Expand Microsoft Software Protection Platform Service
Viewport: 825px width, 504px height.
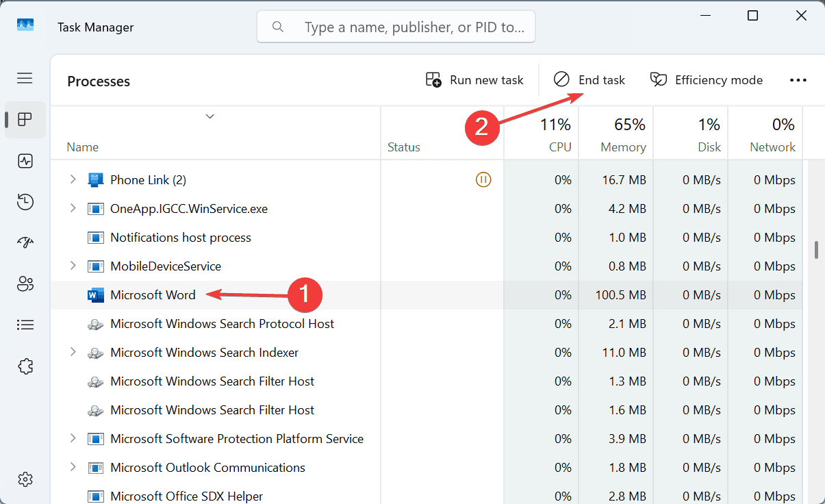tap(73, 438)
